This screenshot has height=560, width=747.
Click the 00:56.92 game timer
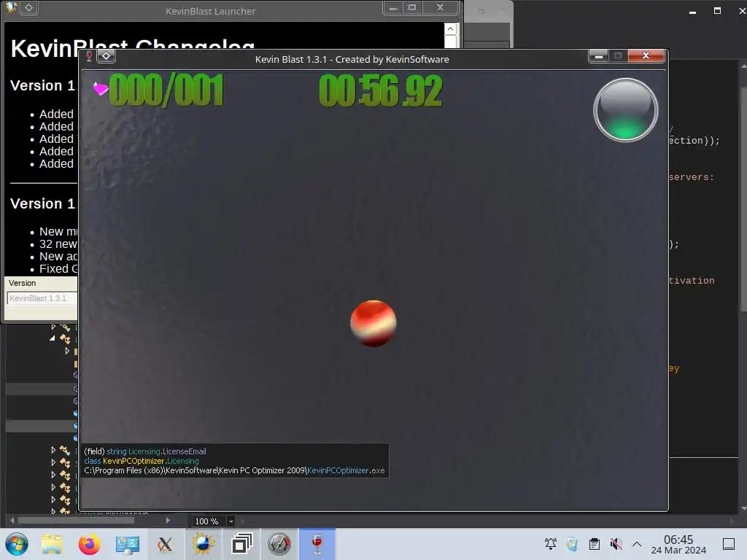pos(380,90)
